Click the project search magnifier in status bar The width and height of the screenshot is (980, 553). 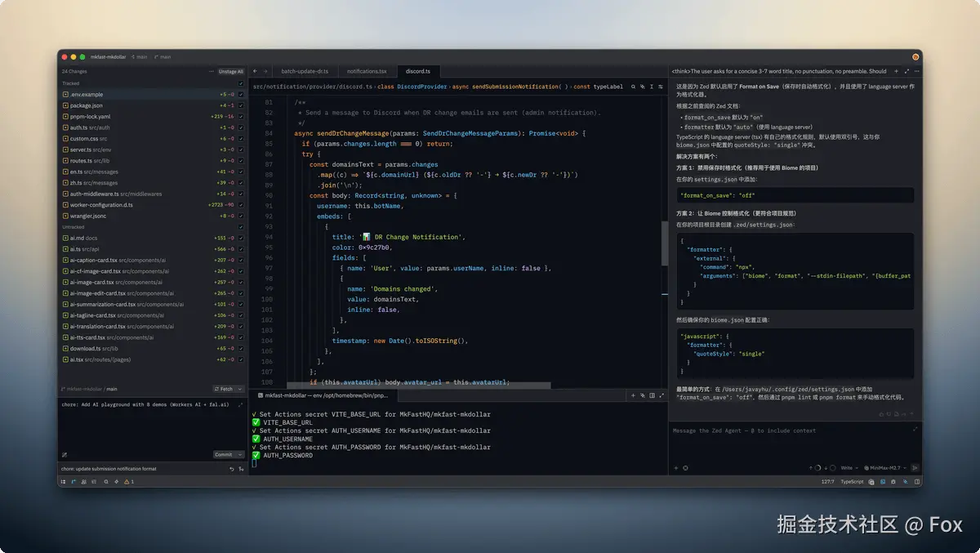pyautogui.click(x=106, y=482)
